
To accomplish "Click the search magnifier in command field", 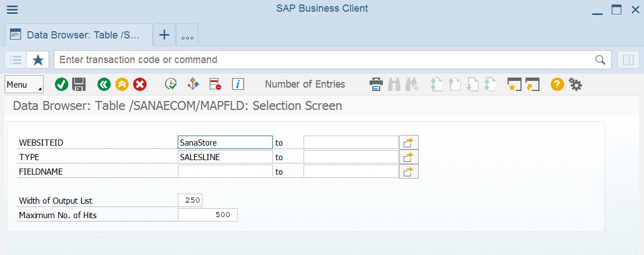I will (x=600, y=60).
